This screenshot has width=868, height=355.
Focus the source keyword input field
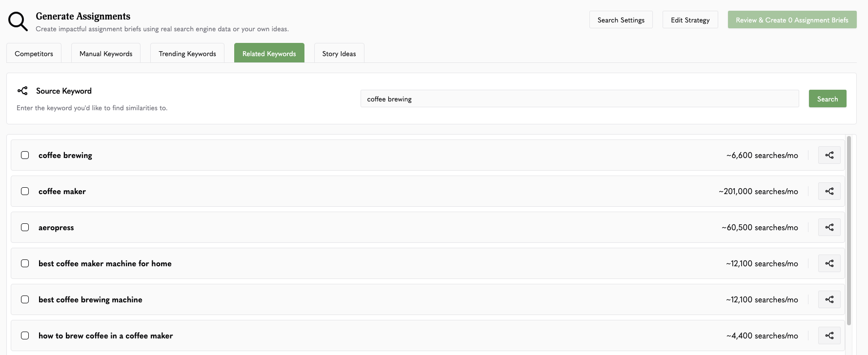[x=580, y=99]
